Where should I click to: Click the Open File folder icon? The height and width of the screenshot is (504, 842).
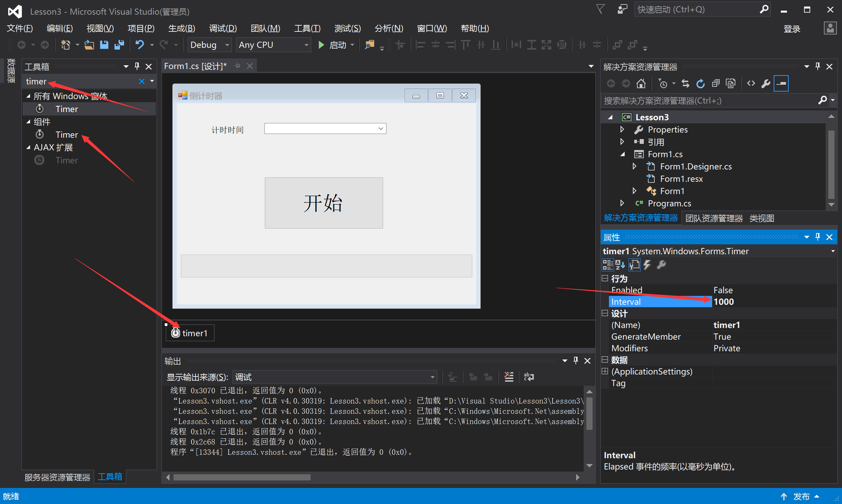(89, 45)
